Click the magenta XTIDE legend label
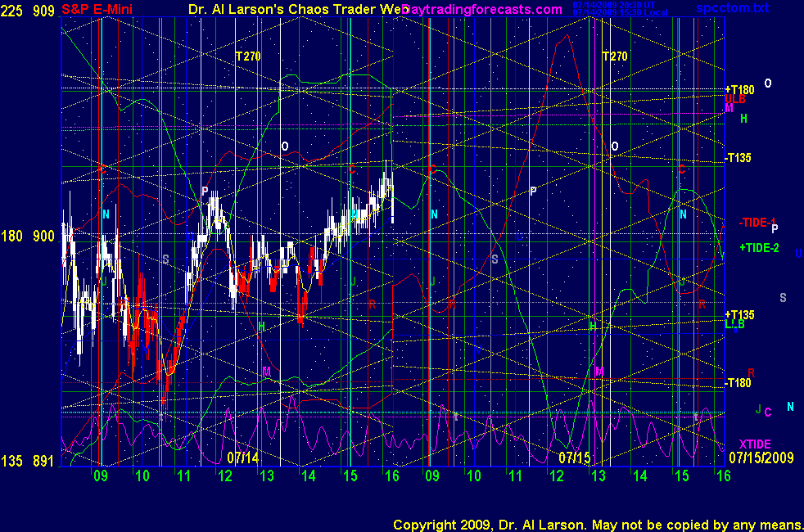 point(755,444)
